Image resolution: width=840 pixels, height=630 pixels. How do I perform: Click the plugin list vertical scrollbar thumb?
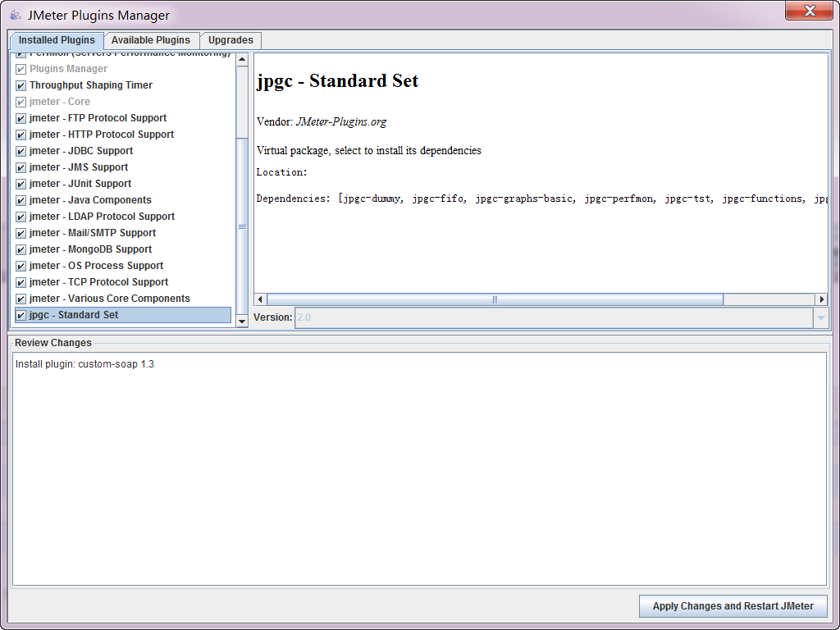(242, 226)
